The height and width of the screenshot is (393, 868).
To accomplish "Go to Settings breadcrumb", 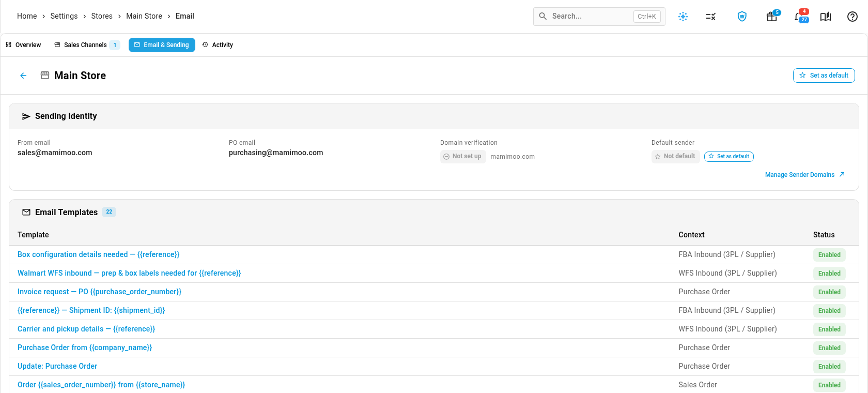I will pos(64,16).
